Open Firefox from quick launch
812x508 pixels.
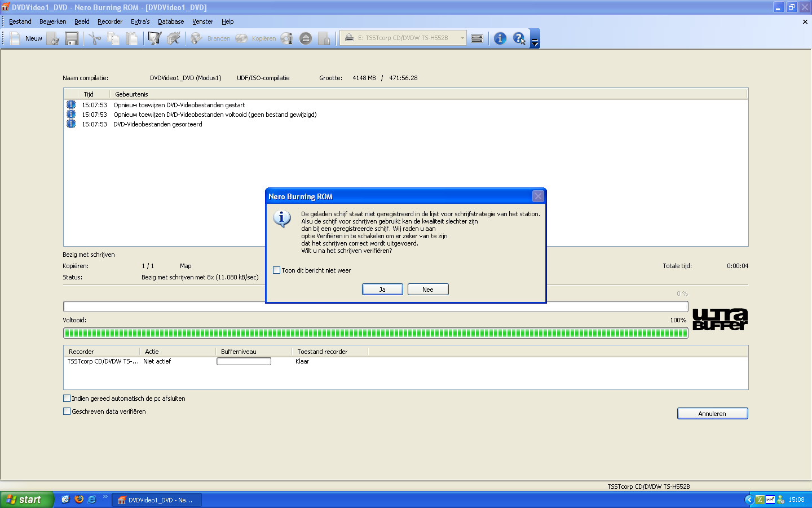tap(78, 500)
